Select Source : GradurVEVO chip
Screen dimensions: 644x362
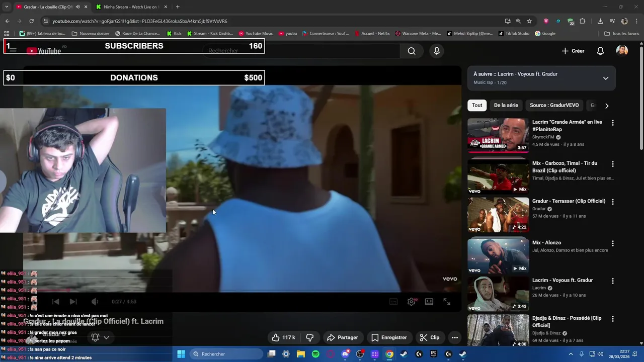554,105
